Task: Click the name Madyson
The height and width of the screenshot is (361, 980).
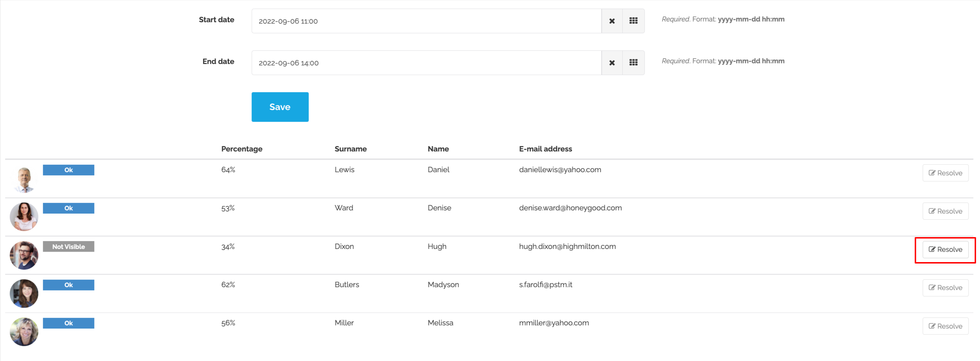Action: pos(443,285)
